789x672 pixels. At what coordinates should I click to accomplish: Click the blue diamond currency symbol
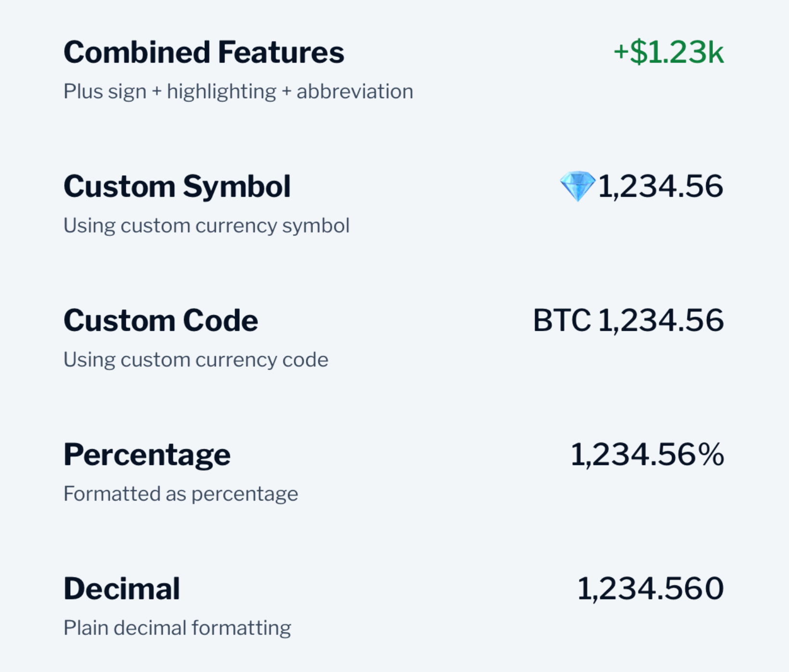(x=577, y=186)
